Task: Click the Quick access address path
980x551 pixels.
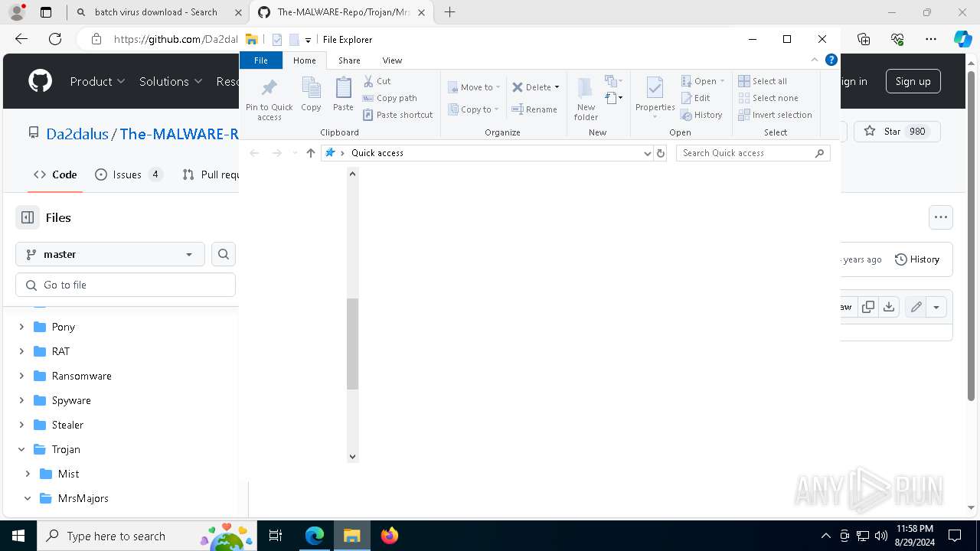Action: pyautogui.click(x=377, y=153)
